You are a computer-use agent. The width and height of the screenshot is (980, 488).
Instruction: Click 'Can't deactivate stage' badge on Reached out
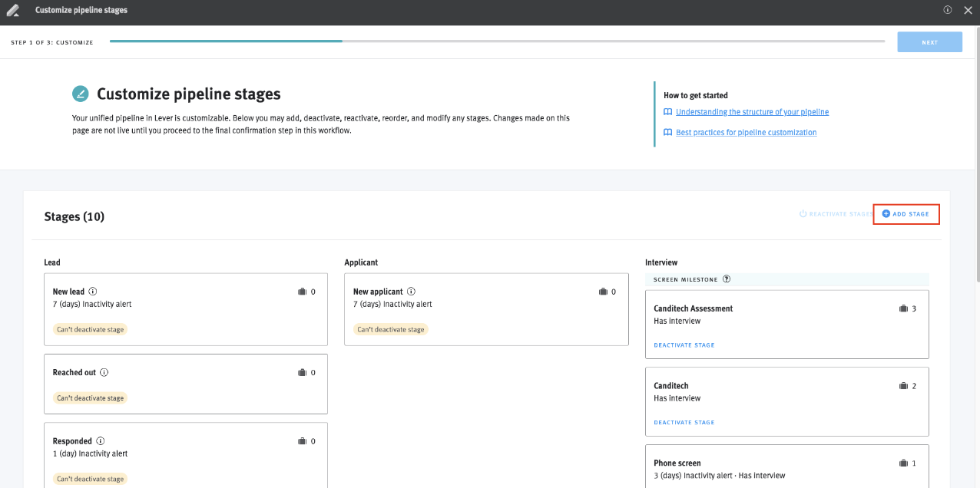(90, 398)
